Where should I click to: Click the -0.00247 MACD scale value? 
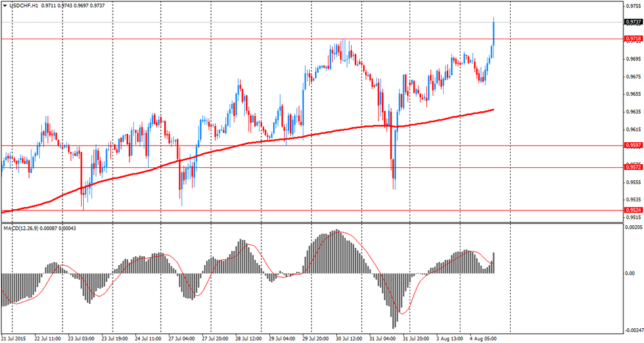point(634,330)
